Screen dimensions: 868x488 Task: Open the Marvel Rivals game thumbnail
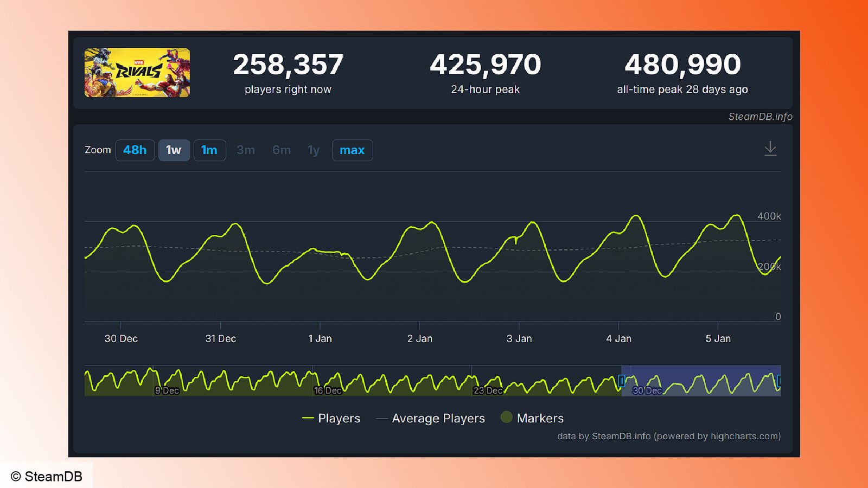click(137, 73)
